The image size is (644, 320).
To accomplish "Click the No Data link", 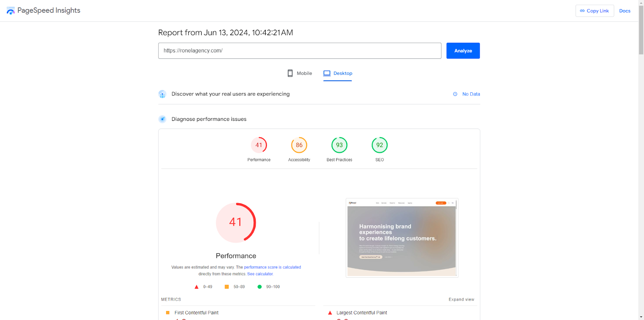I will point(471,94).
